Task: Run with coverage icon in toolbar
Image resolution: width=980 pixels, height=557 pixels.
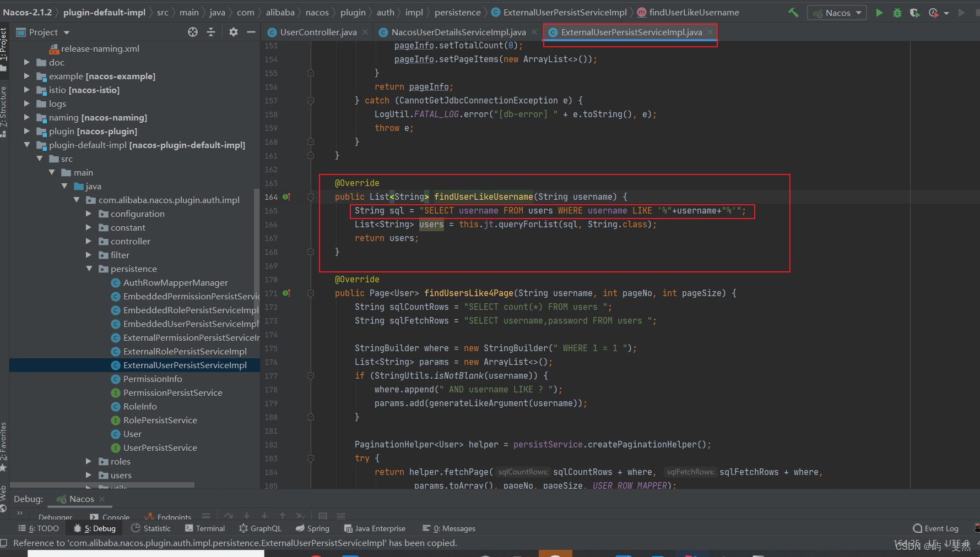Action: click(914, 12)
